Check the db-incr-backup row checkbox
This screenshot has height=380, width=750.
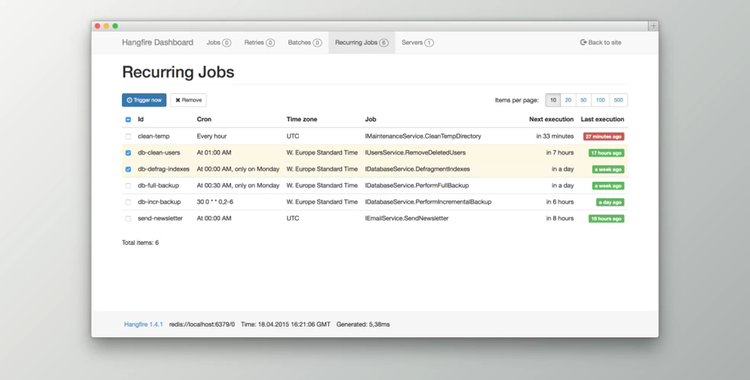pyautogui.click(x=128, y=202)
